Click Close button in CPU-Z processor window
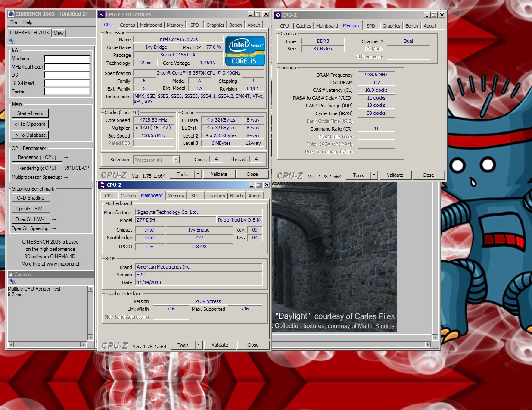Screen dimensions: 532x410 [252, 174]
